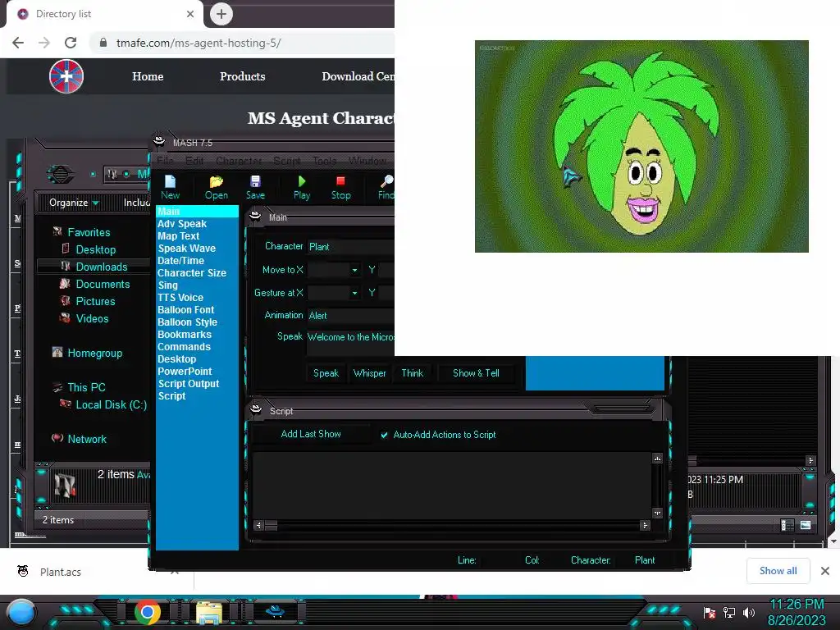Click the Script panel header icon

tap(256, 410)
